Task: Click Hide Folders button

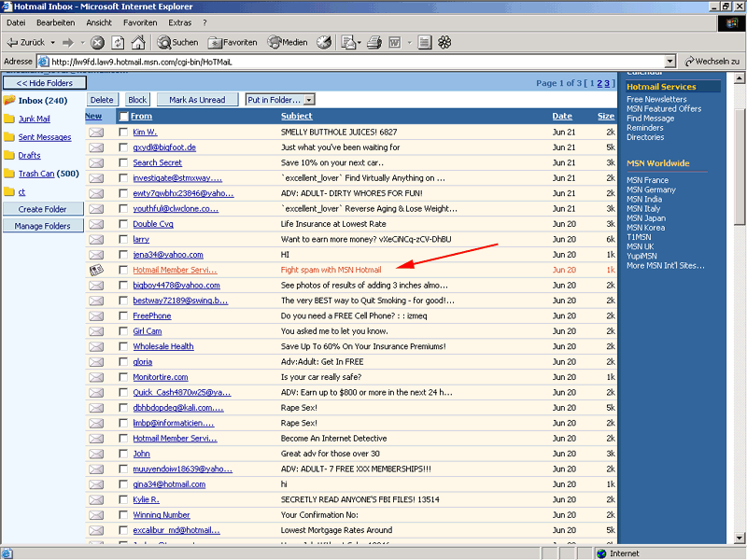Action: [x=44, y=83]
